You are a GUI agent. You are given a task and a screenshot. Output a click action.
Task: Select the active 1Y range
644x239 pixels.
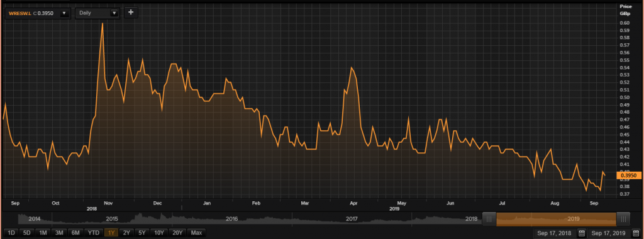click(111, 233)
